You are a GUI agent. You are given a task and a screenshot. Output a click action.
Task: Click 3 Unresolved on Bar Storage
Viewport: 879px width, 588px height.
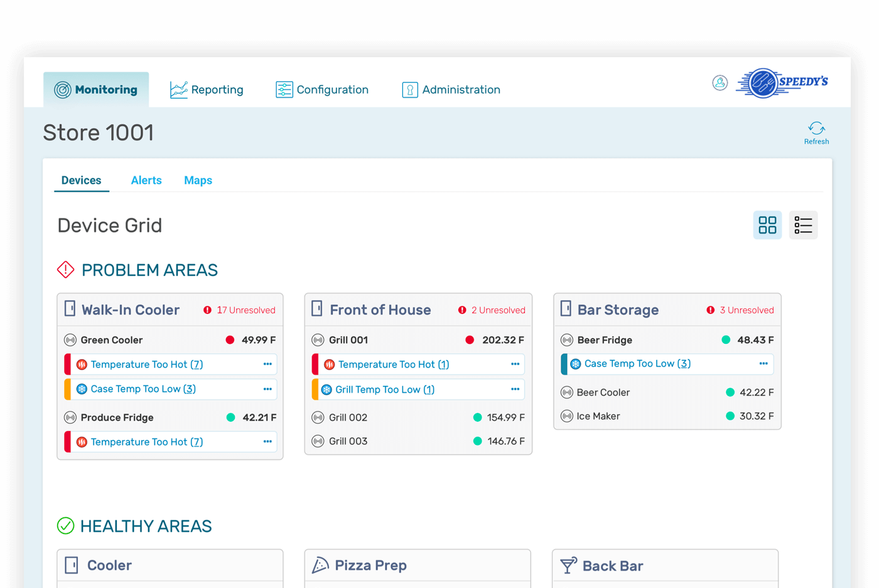(x=740, y=310)
